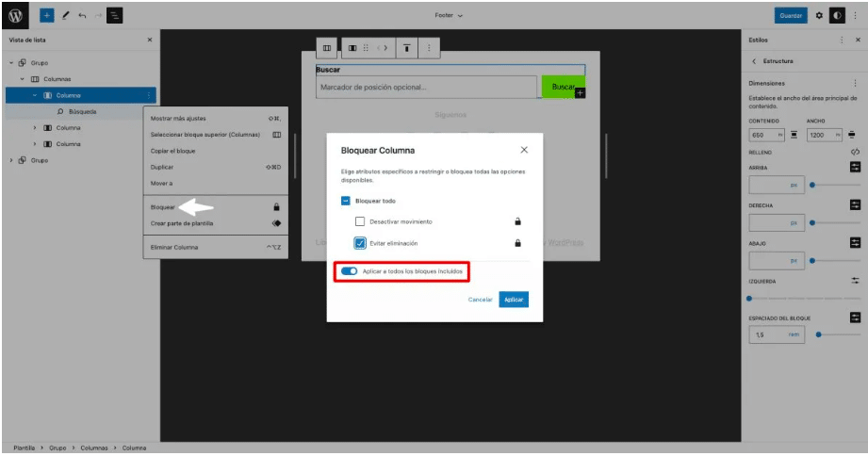
Task: Click the icon next to the Ancho width field
Action: [851, 135]
